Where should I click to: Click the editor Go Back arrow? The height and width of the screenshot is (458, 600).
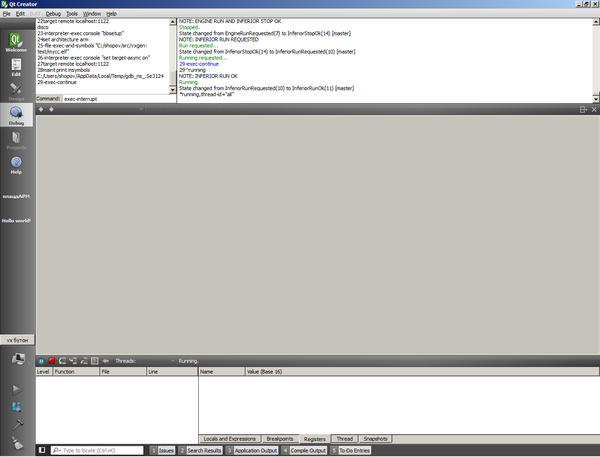(x=41, y=109)
